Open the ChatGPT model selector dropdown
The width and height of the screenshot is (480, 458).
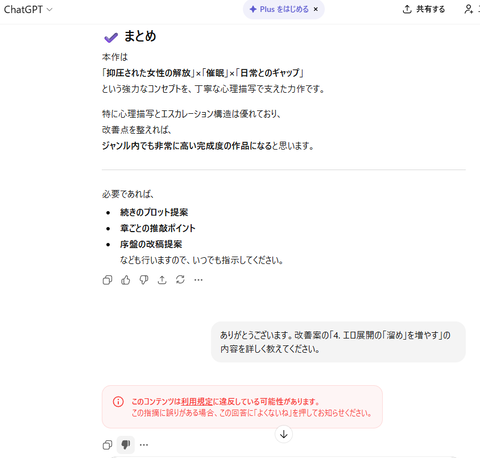[28, 9]
